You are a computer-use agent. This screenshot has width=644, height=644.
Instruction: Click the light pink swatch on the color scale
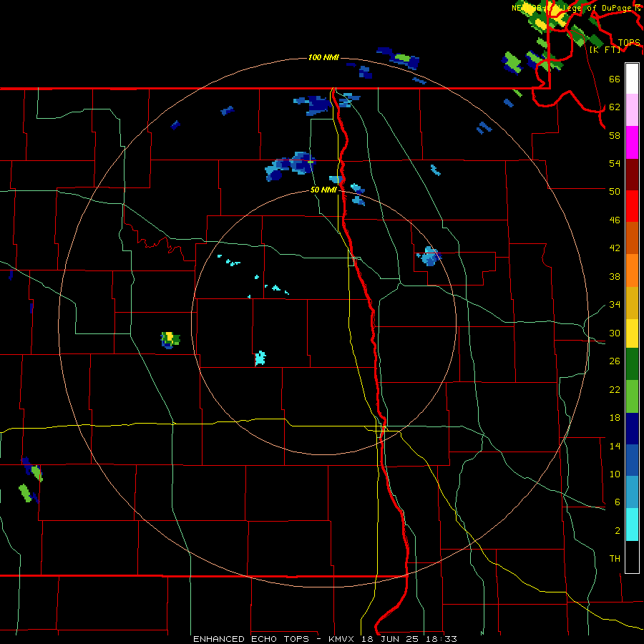[632, 110]
